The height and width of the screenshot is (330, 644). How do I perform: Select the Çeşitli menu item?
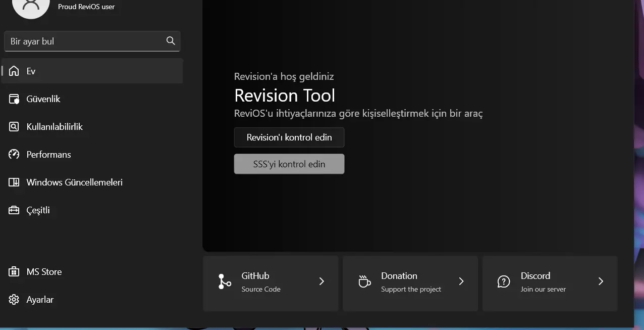point(92,210)
